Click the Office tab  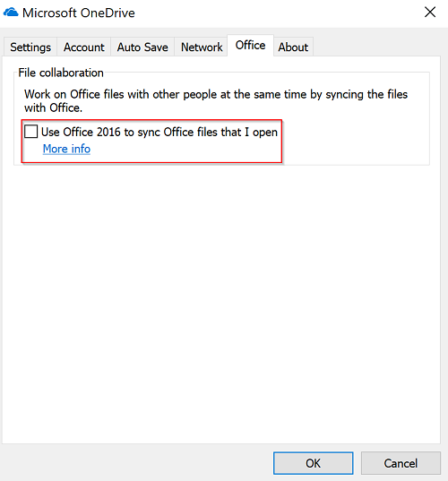[250, 46]
